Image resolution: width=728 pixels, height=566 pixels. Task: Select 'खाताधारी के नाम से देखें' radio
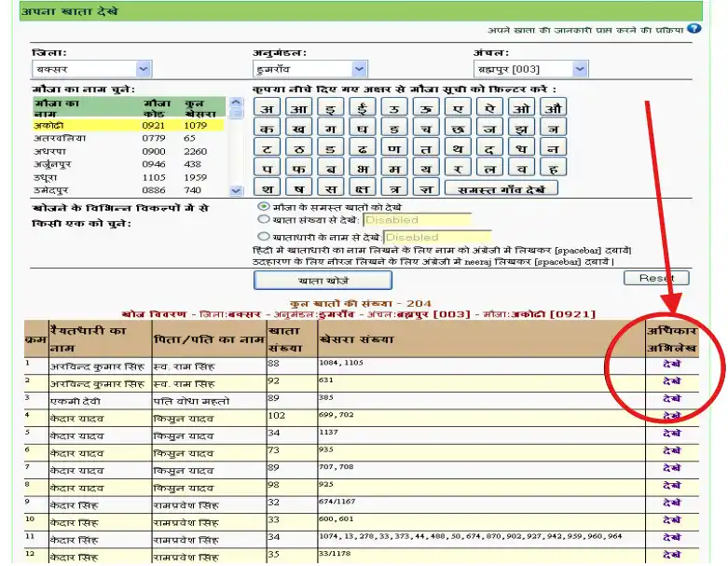point(265,237)
